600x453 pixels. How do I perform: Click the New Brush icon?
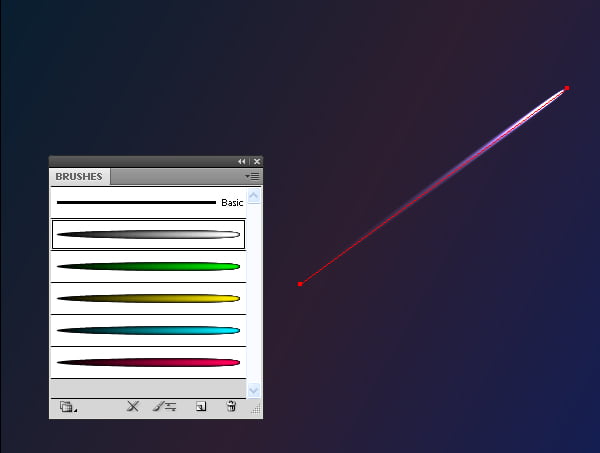tap(201, 406)
